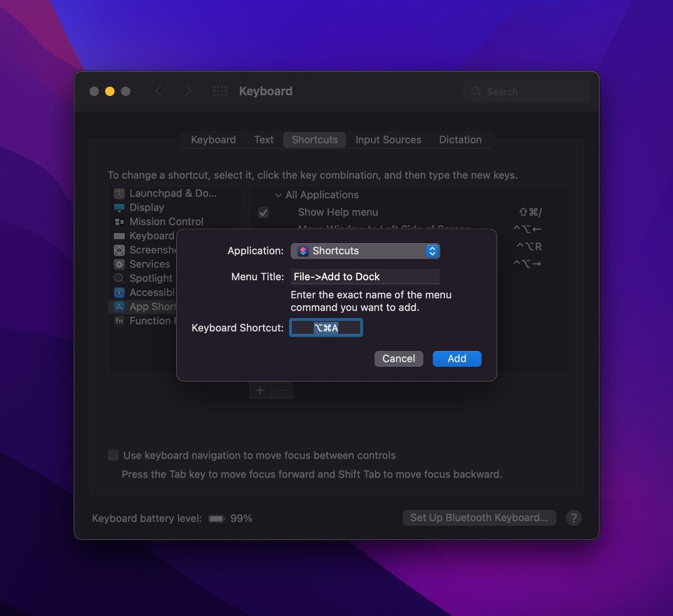This screenshot has height=616, width=673.
Task: Select Mission Control in the category list
Action: click(x=166, y=222)
